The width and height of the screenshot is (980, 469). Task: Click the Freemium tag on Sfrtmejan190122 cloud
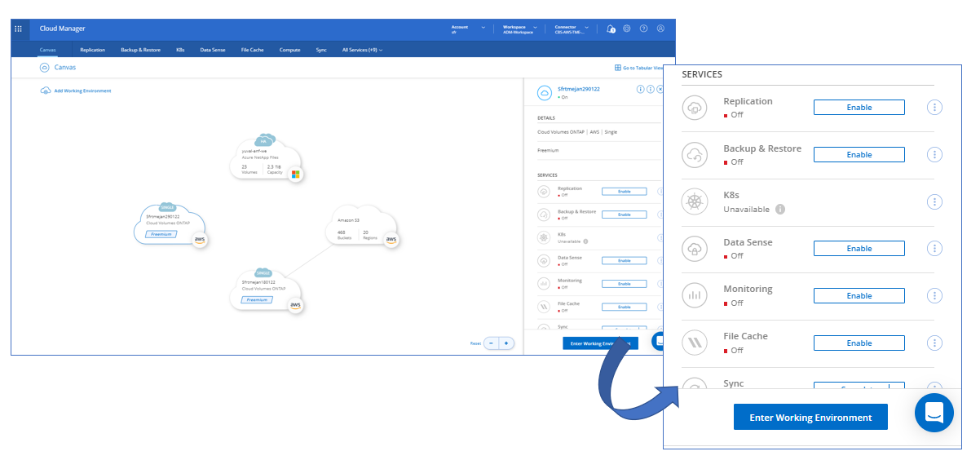255,299
